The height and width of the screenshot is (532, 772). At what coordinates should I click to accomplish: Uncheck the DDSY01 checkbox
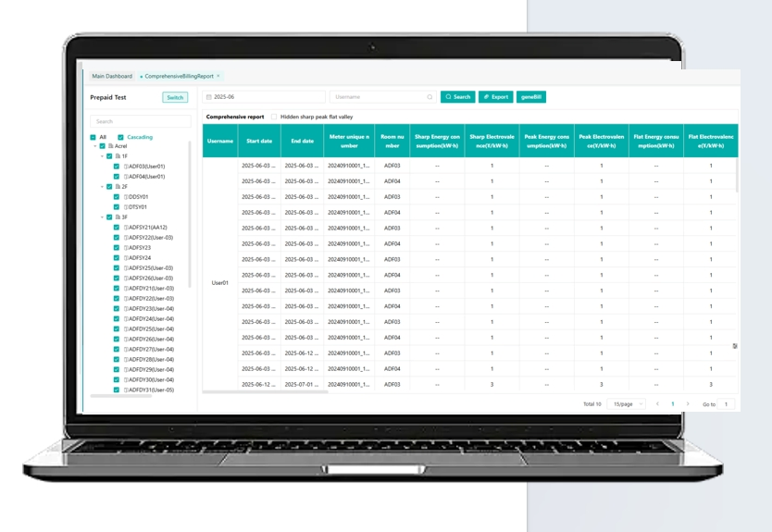(117, 197)
